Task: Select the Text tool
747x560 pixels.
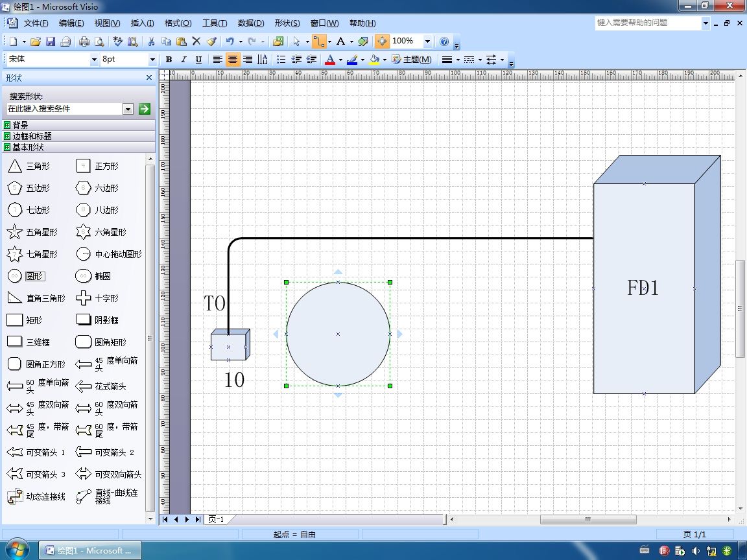Action: (340, 41)
